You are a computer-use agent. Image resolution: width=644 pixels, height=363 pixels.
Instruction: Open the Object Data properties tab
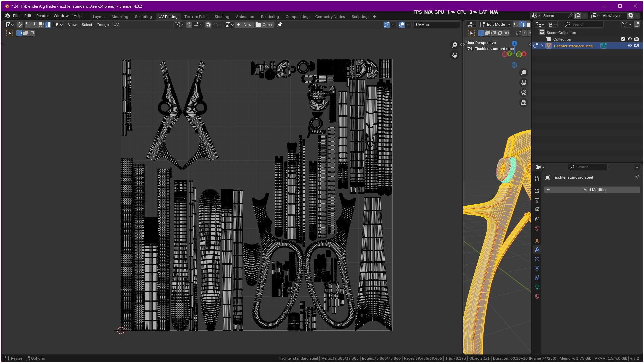point(537,287)
